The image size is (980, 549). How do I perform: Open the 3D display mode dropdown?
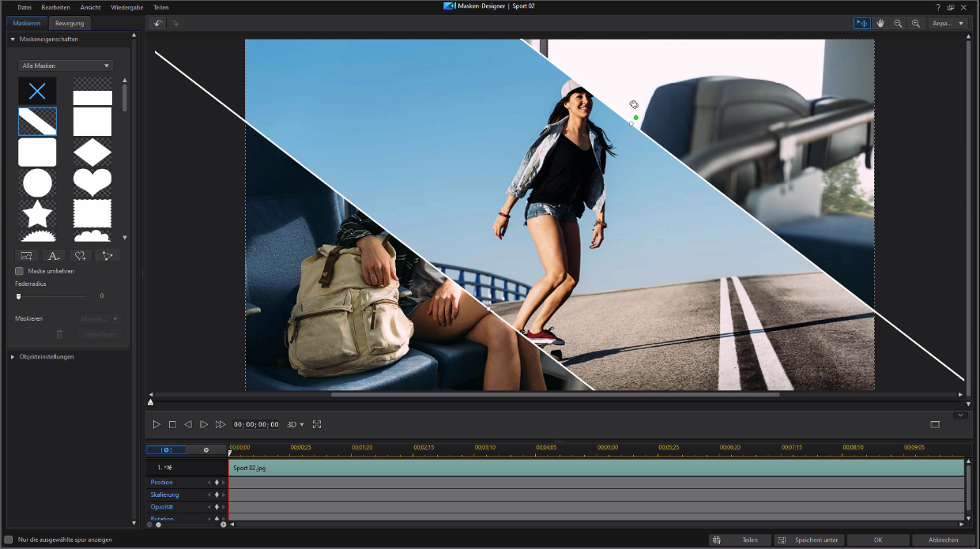tap(295, 424)
